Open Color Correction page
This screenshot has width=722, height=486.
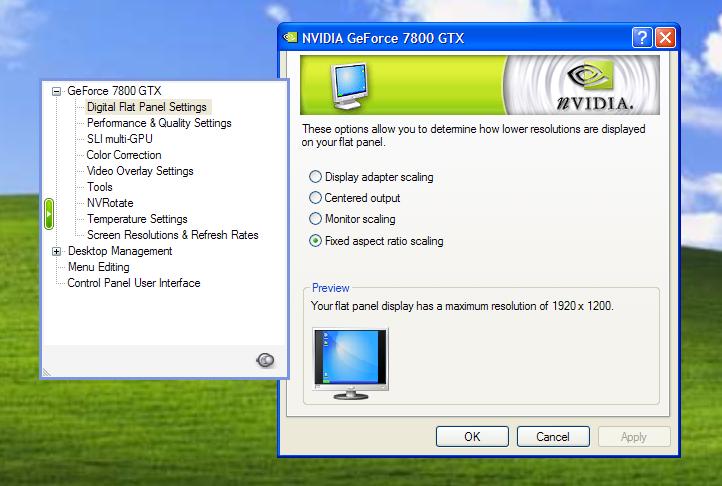tap(124, 155)
